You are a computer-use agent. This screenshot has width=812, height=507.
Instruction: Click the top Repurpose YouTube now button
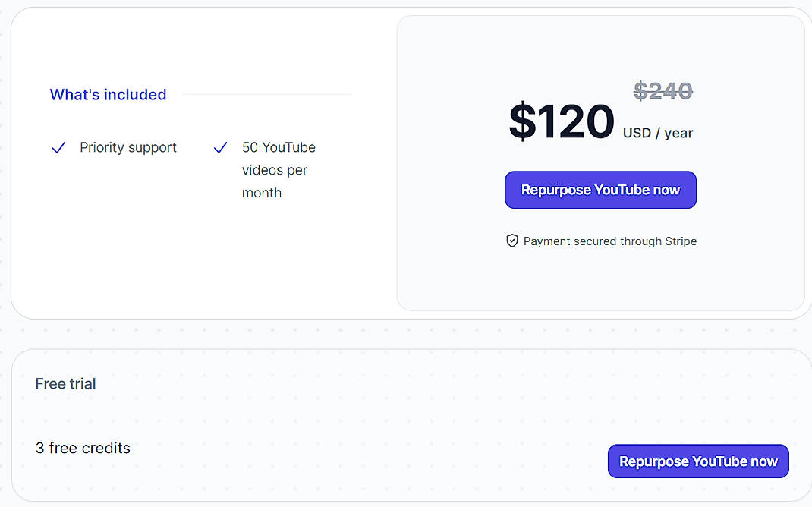[600, 190]
